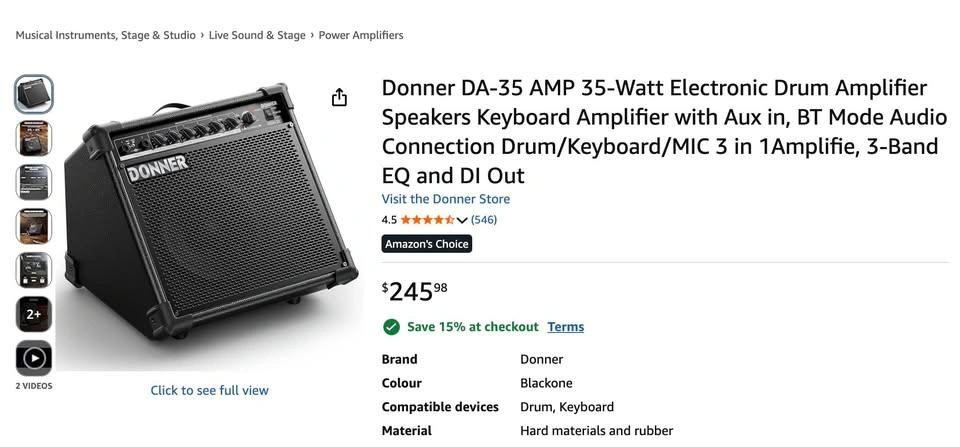Select the third product thumbnail image
Image resolution: width=960 pixels, height=447 pixels.
click(34, 183)
